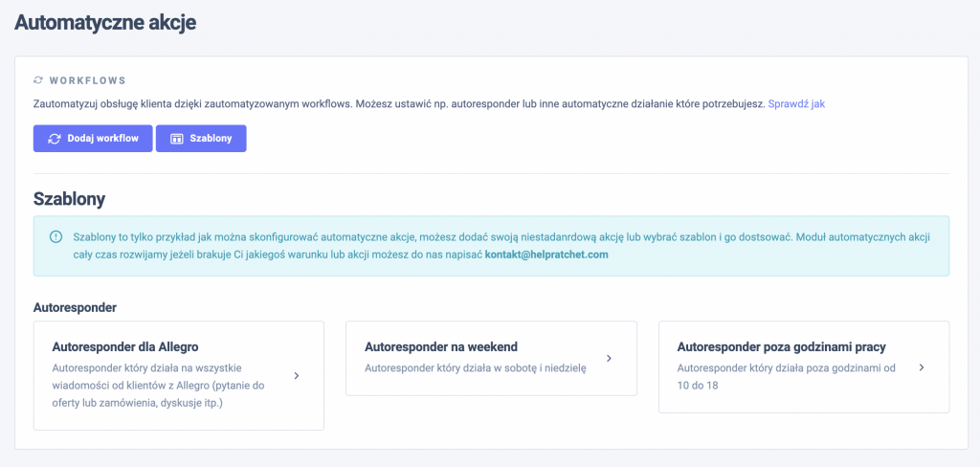The height and width of the screenshot is (467, 980).
Task: Select the Autoresponder poza godzinami pracy title
Action: 781,347
